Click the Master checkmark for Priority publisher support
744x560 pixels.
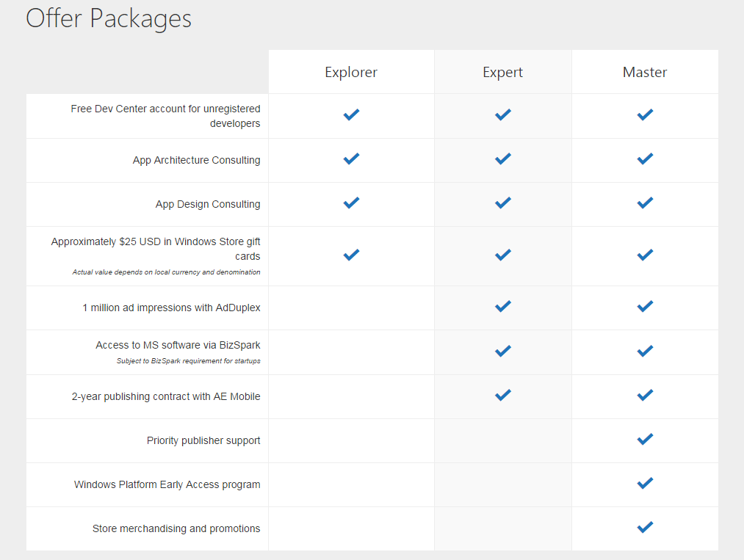tap(645, 439)
